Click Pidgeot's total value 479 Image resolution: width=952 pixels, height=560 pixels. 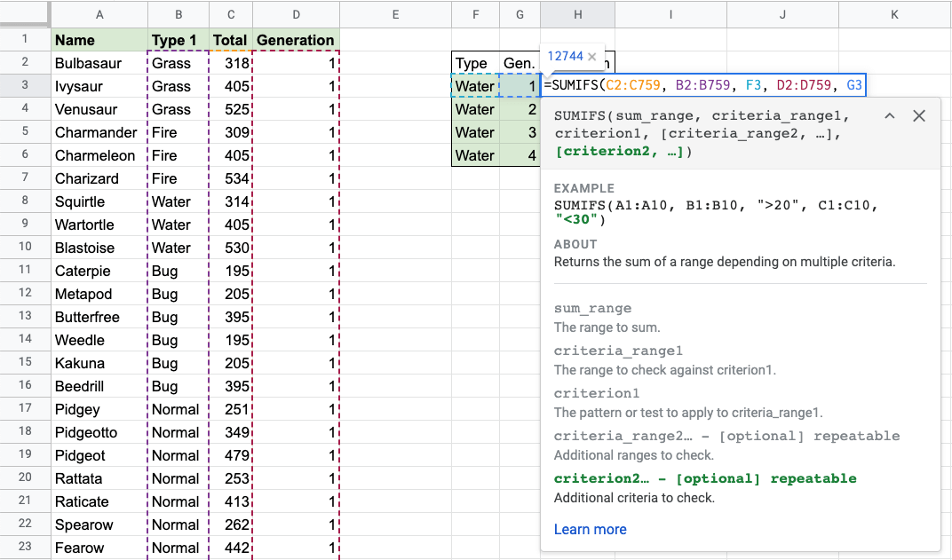[x=231, y=455]
